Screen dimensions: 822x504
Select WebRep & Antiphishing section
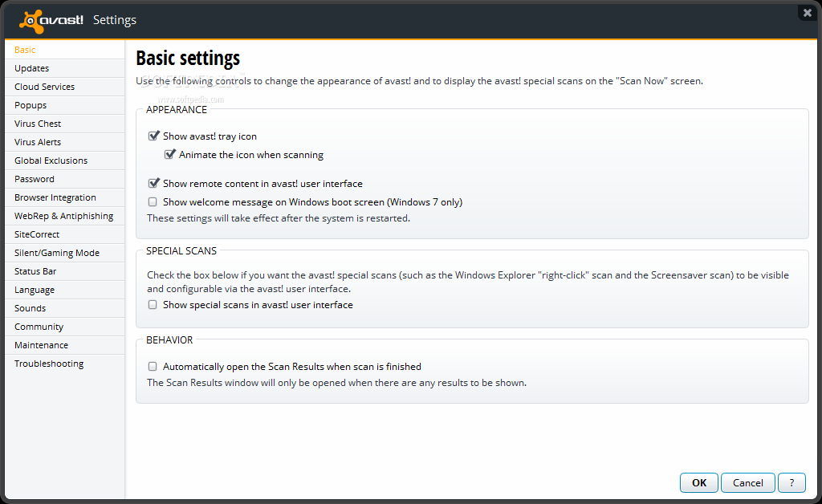pyautogui.click(x=65, y=216)
